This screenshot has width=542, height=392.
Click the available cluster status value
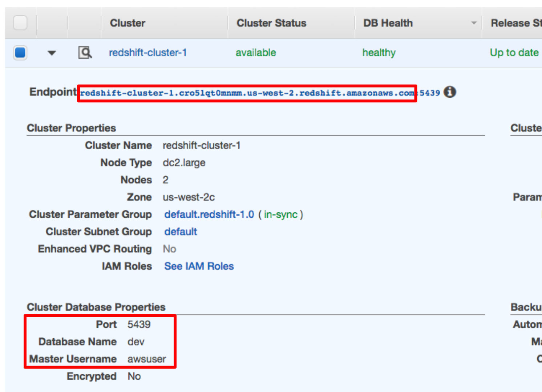click(255, 53)
